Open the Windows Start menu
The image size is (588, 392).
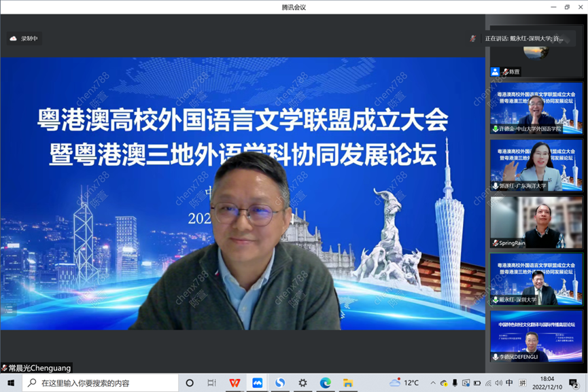coord(11,382)
